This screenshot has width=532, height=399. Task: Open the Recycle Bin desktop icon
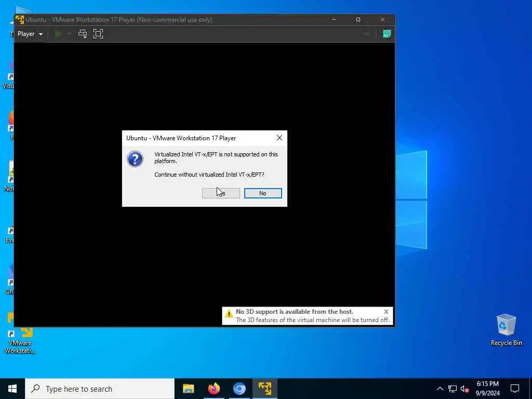pyautogui.click(x=506, y=330)
